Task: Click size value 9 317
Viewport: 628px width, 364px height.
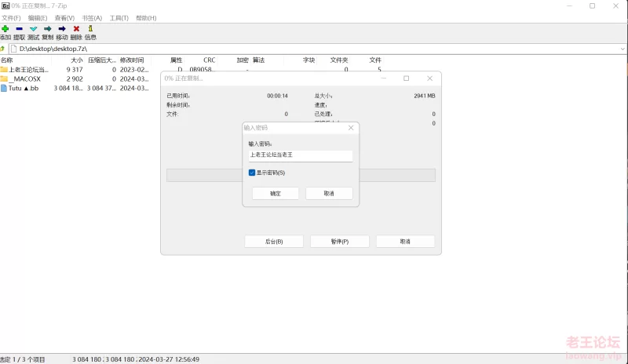Action: coord(75,70)
